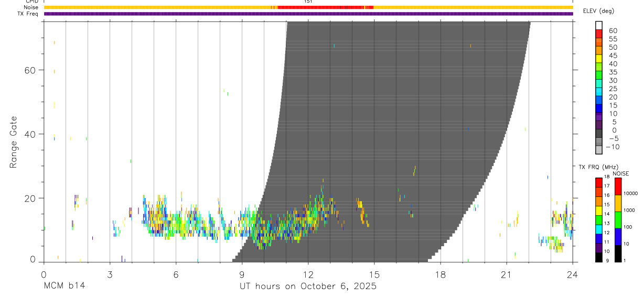Image resolution: width=644 pixels, height=297 pixels.
Task: Click y-axis tick label 20
Action: 29,199
